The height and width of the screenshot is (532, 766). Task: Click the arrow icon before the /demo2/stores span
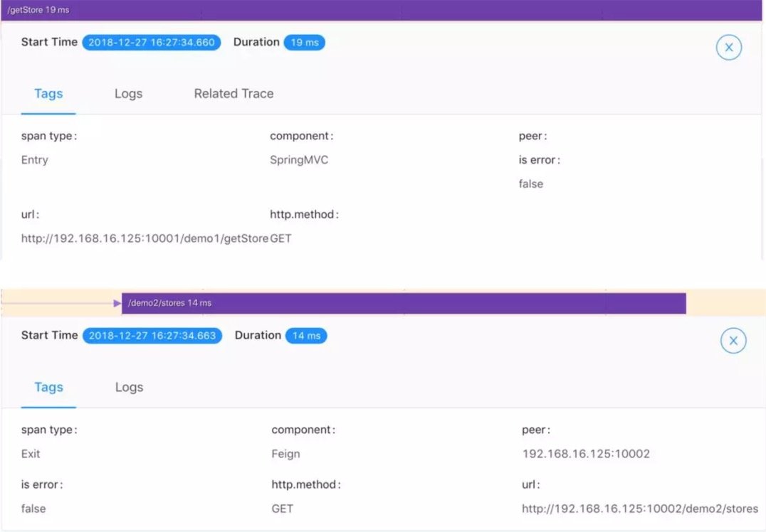coord(117,303)
